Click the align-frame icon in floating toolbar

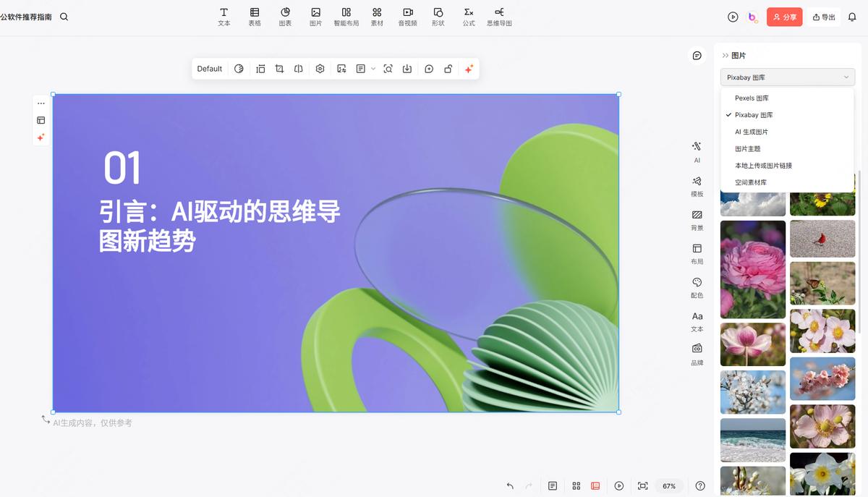coord(260,69)
